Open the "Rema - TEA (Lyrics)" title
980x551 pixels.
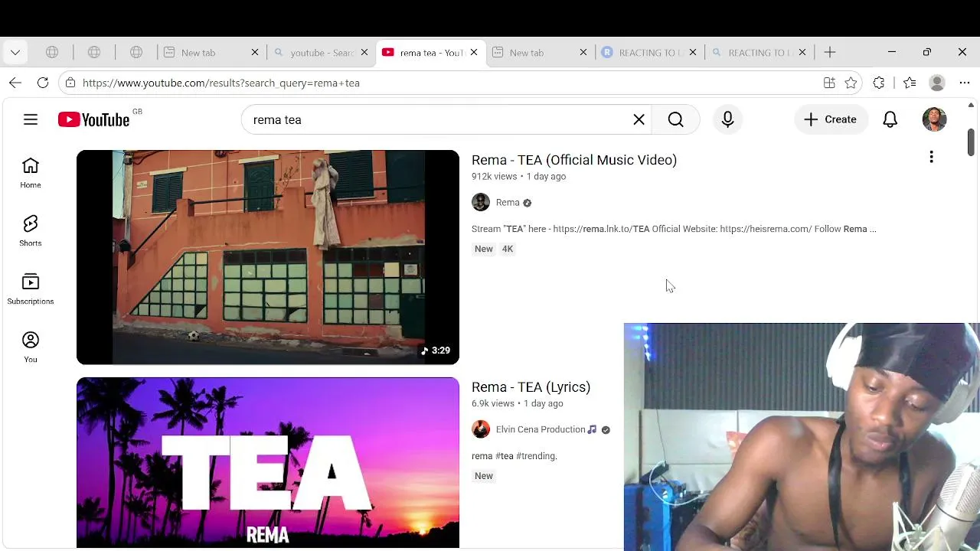[x=531, y=387]
